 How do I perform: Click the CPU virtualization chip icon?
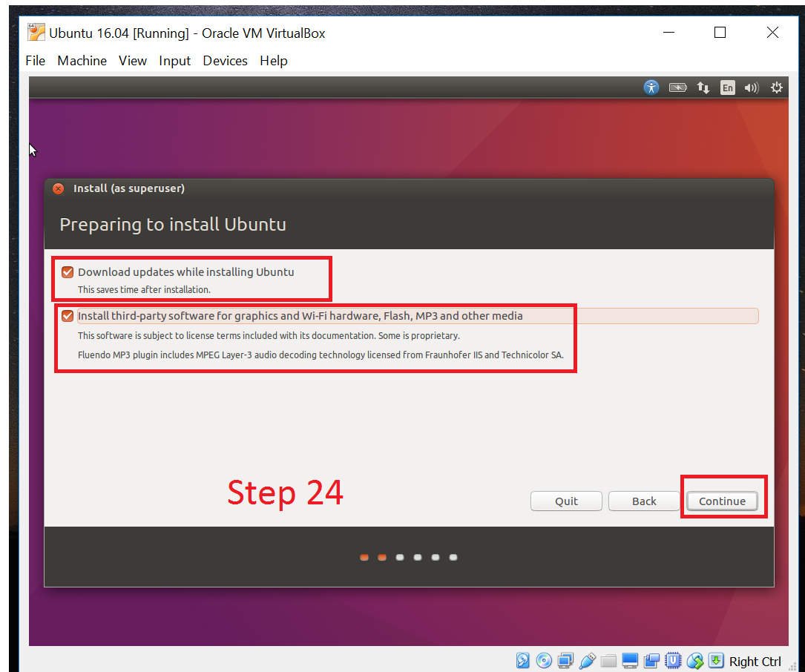click(673, 660)
